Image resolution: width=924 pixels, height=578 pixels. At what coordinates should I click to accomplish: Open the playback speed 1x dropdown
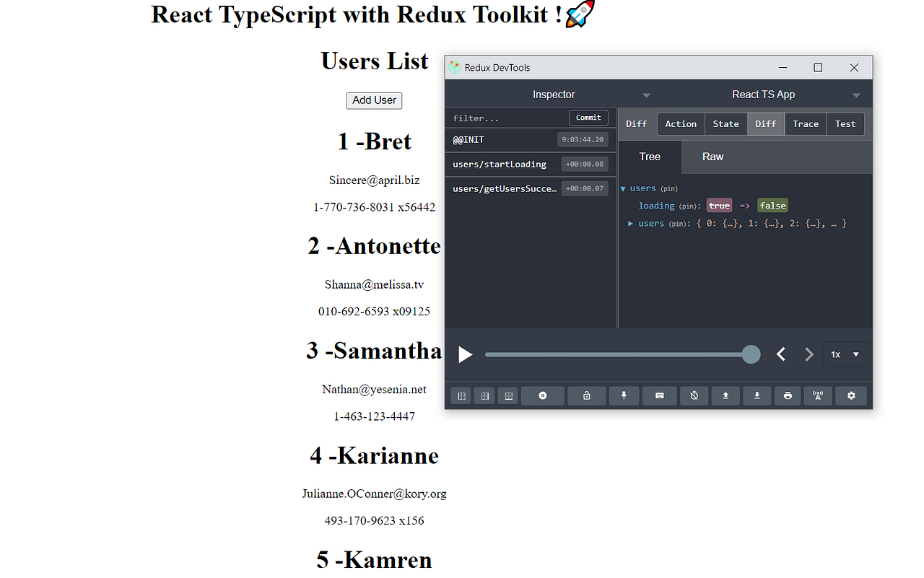[845, 354]
